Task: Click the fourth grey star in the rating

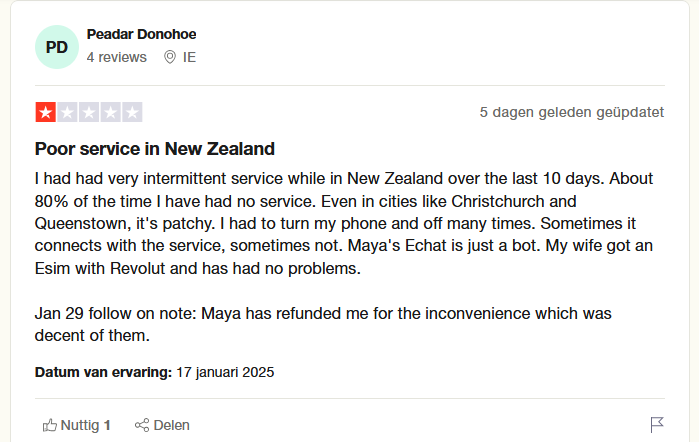Action: click(x=110, y=112)
